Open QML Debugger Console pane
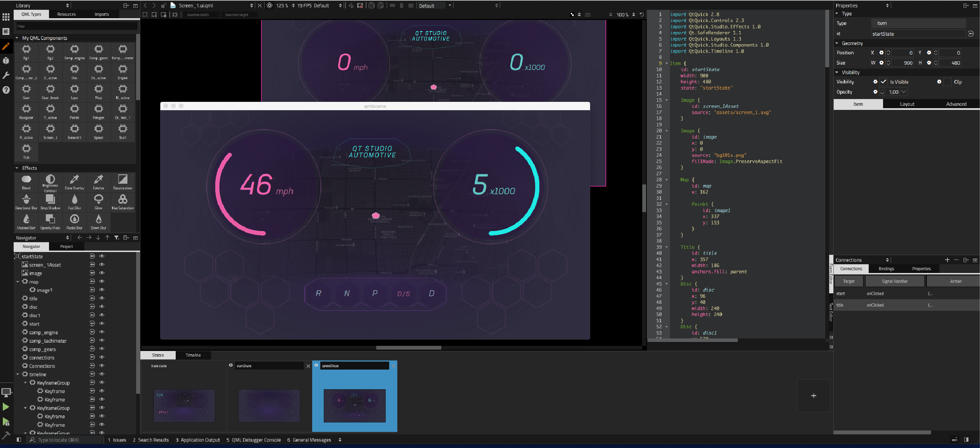This screenshot has height=448, width=980. click(254, 440)
